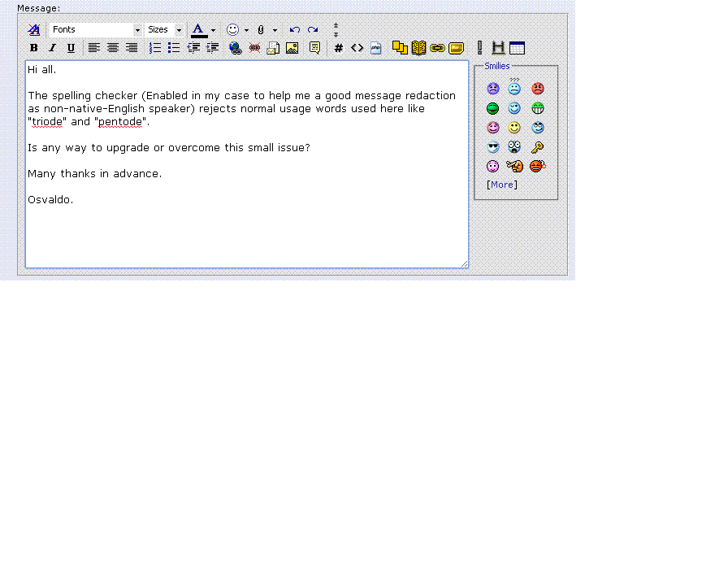Viewport: 728px width, 587px height.
Task: Insert the cool sunglasses smilie
Action: point(493,147)
